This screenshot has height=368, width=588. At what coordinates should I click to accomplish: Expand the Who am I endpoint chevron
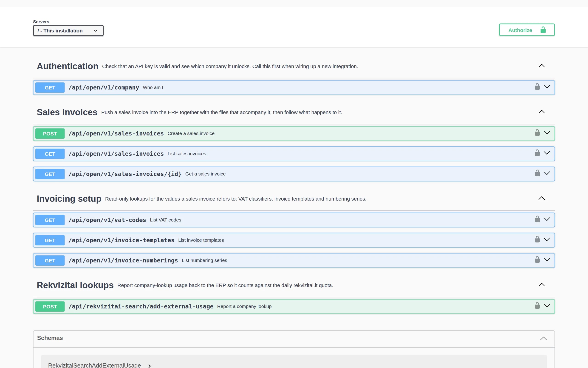(547, 87)
